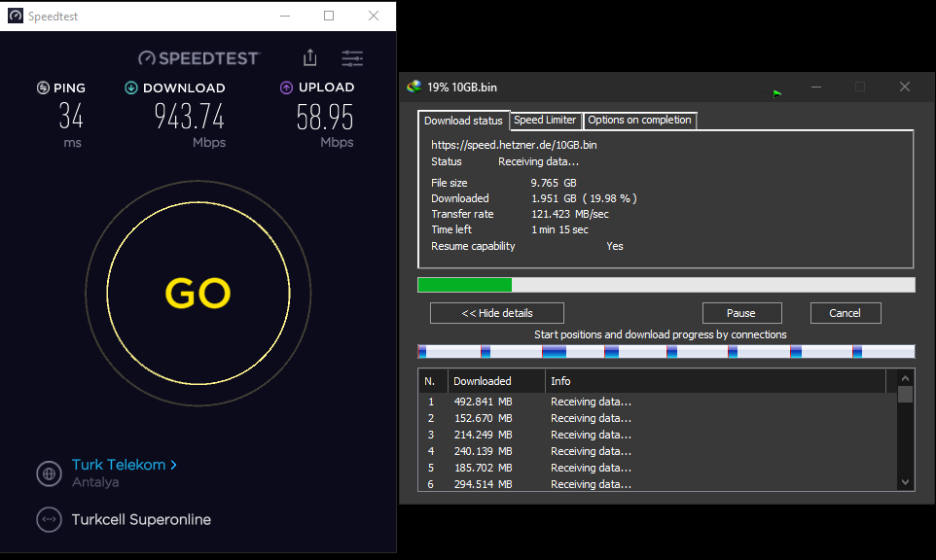Image resolution: width=936 pixels, height=560 pixels.
Task: Click the 58.95 upload speed value
Action: 325,117
